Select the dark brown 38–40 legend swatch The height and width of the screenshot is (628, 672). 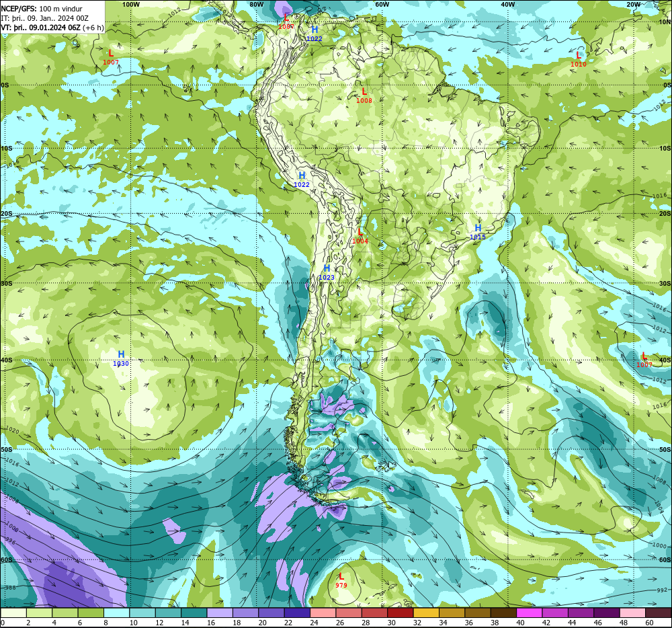click(x=503, y=613)
